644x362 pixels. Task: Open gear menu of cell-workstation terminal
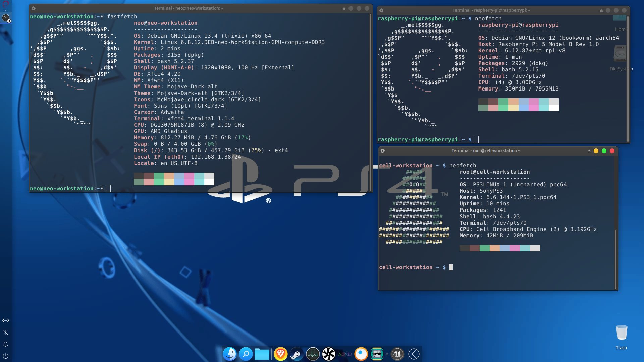[x=383, y=151]
